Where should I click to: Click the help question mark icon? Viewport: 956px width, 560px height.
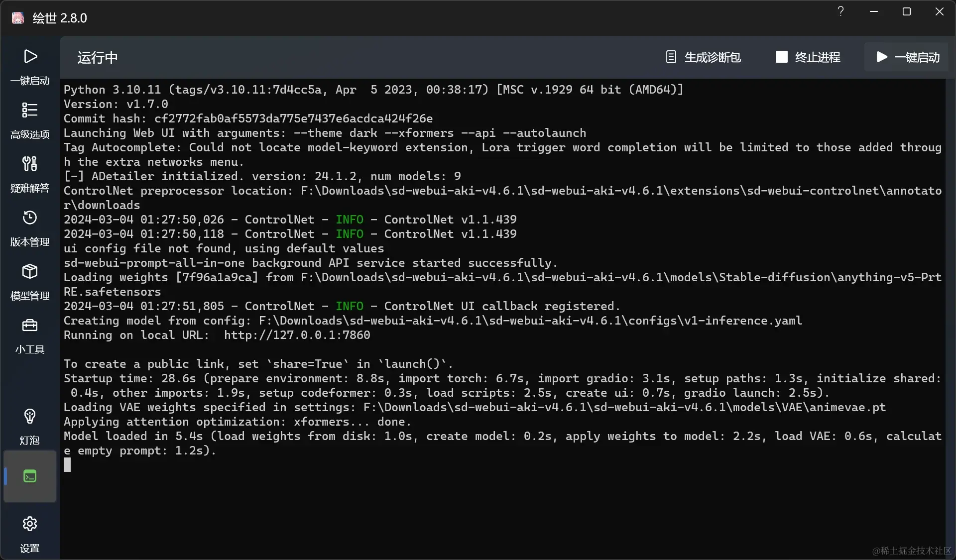[840, 11]
